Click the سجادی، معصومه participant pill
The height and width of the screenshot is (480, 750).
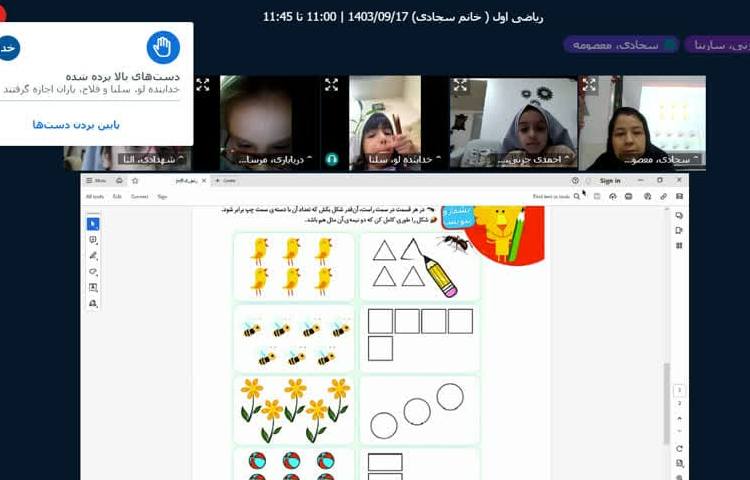point(621,45)
